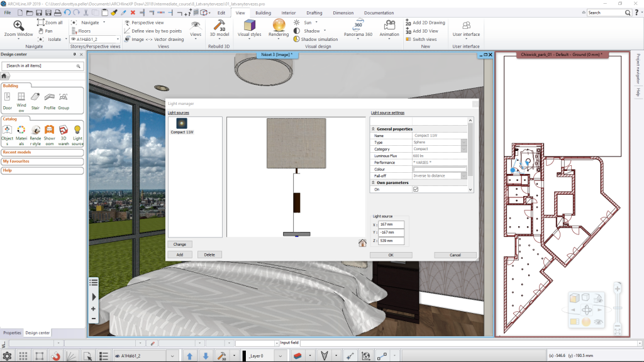The width and height of the screenshot is (644, 362).
Task: Select the Door building tool
Action: [8, 101]
